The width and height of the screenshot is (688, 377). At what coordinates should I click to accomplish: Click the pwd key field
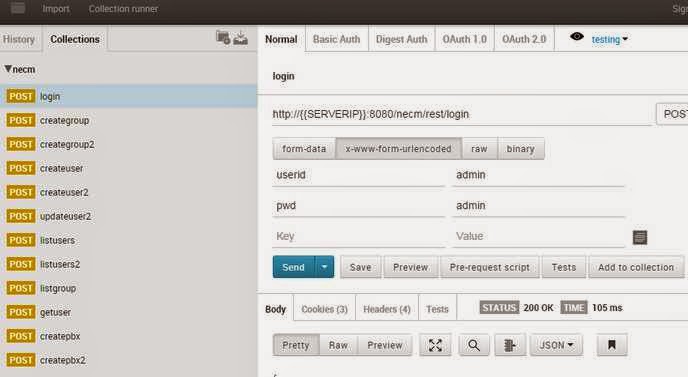pos(358,206)
